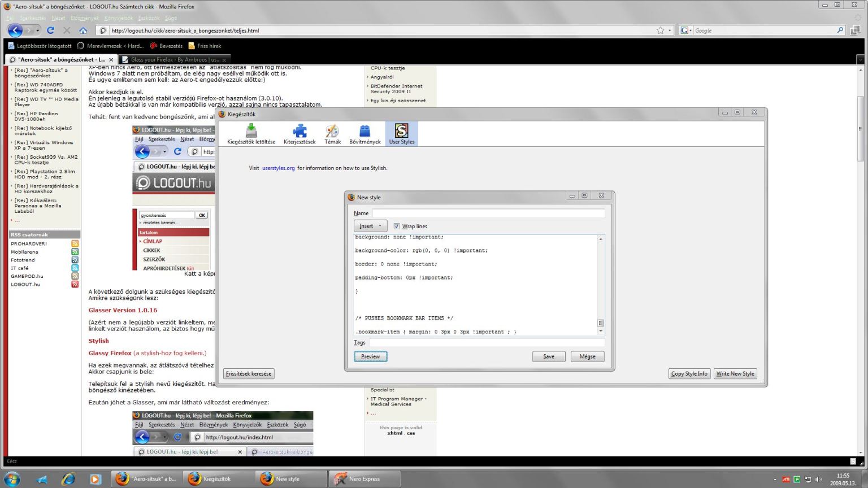Click the Preview button
Screen dimensions: 868x488
[x=371, y=356]
